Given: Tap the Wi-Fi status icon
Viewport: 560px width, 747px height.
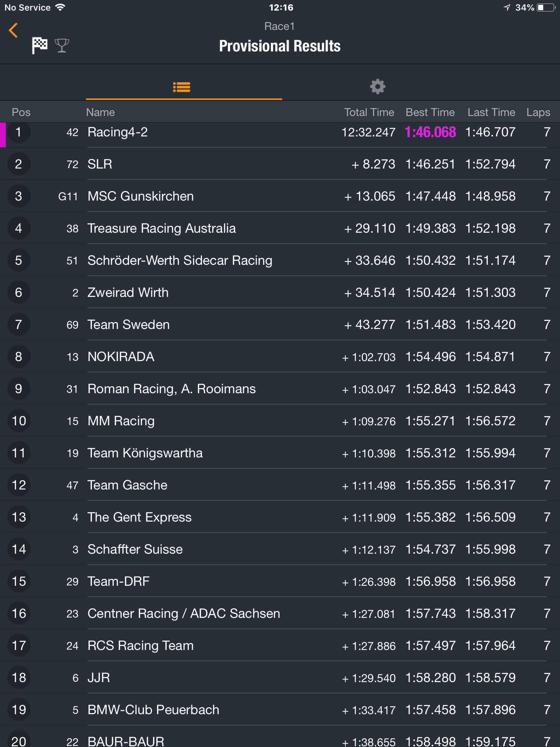Looking at the screenshot, I should [x=60, y=7].
